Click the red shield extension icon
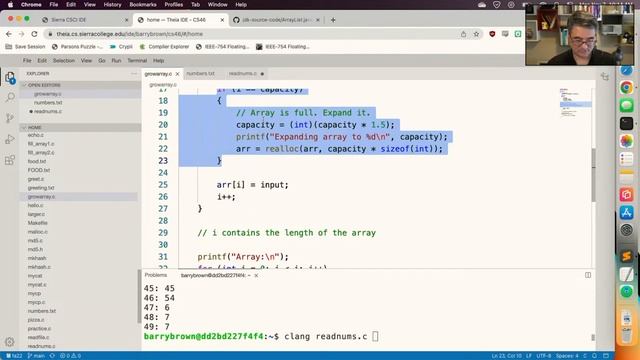Image resolution: width=640 pixels, height=360 pixels. [492, 34]
